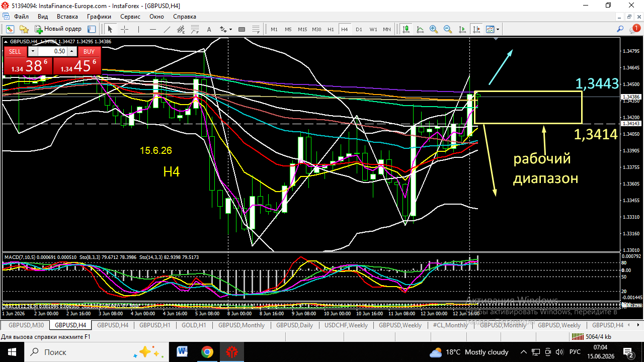Open the chart profiles icon
The width and height of the screenshot is (644, 362).
point(24,29)
